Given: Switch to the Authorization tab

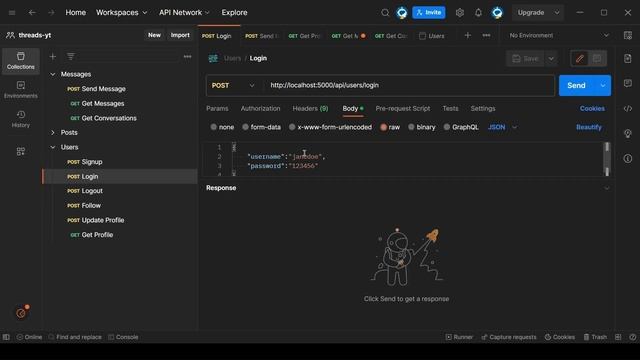Looking at the screenshot, I should tap(260, 109).
